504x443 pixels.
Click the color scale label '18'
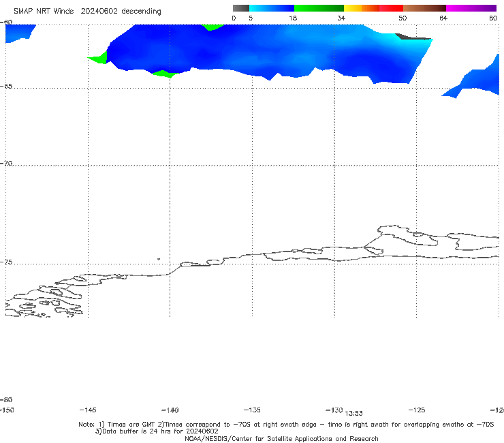coord(293,18)
